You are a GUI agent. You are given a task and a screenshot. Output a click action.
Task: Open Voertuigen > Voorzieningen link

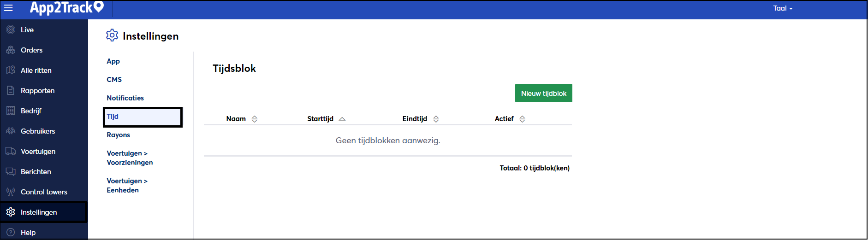tap(130, 158)
